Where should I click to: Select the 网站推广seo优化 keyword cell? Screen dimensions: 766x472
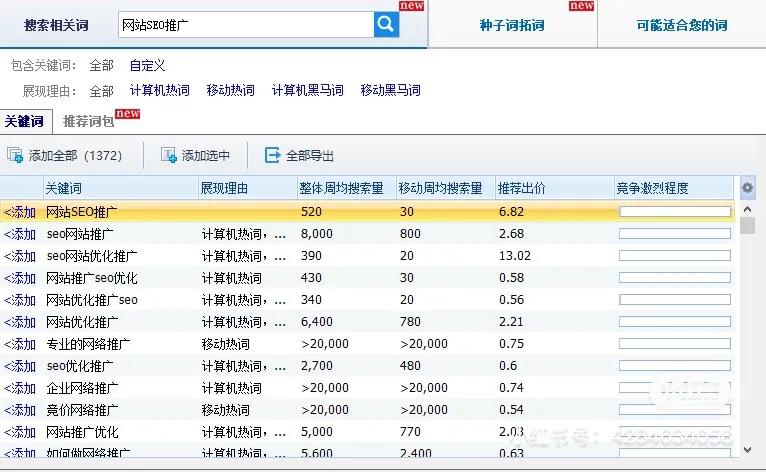(x=92, y=278)
